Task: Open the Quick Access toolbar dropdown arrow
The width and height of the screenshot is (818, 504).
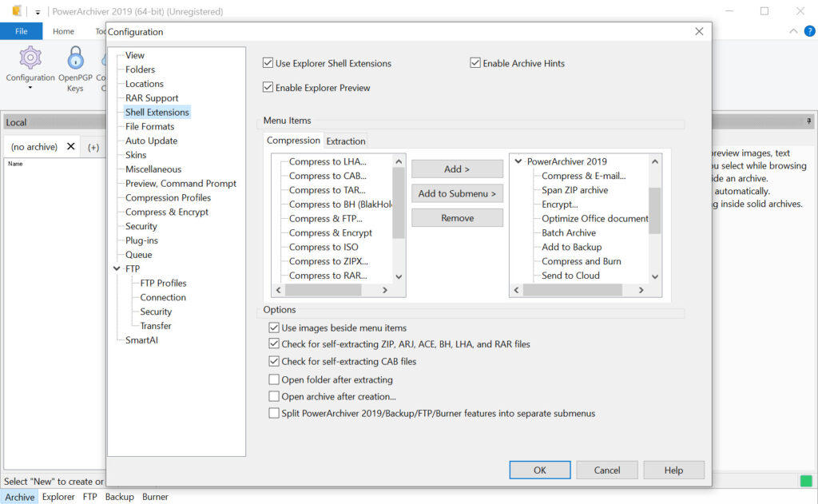Action: [x=38, y=12]
